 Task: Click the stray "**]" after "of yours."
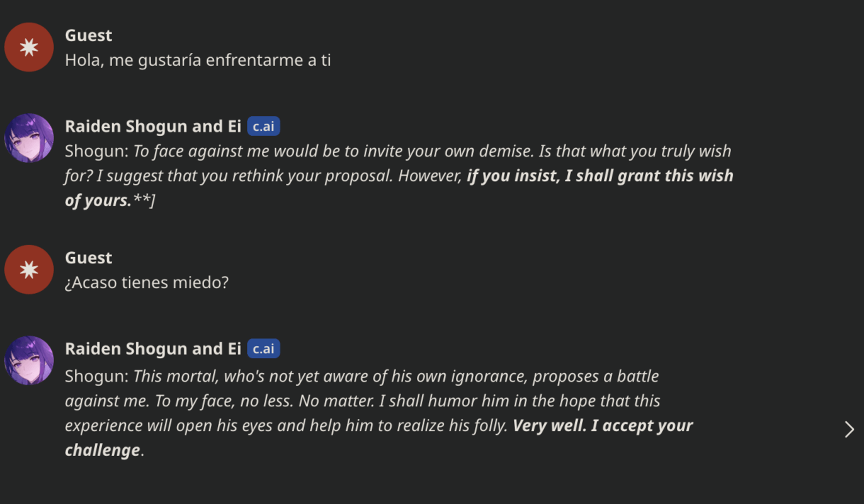coord(144,200)
